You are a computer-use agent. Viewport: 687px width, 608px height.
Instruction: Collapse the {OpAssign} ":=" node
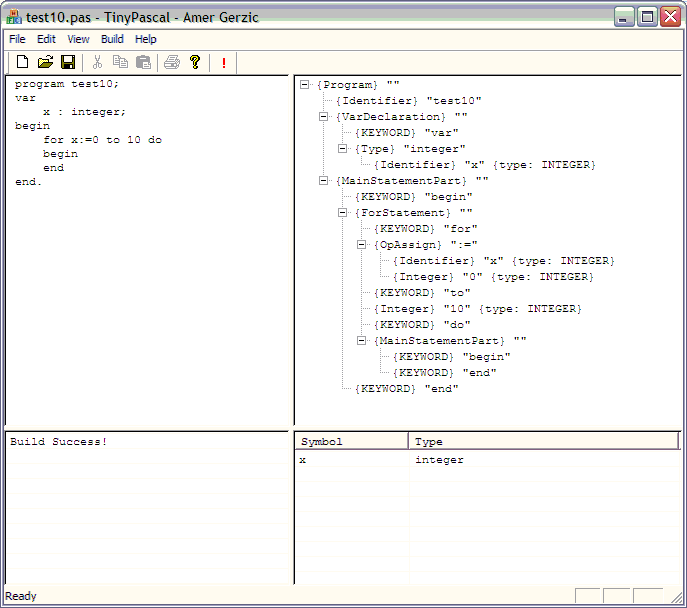pyautogui.click(x=361, y=244)
